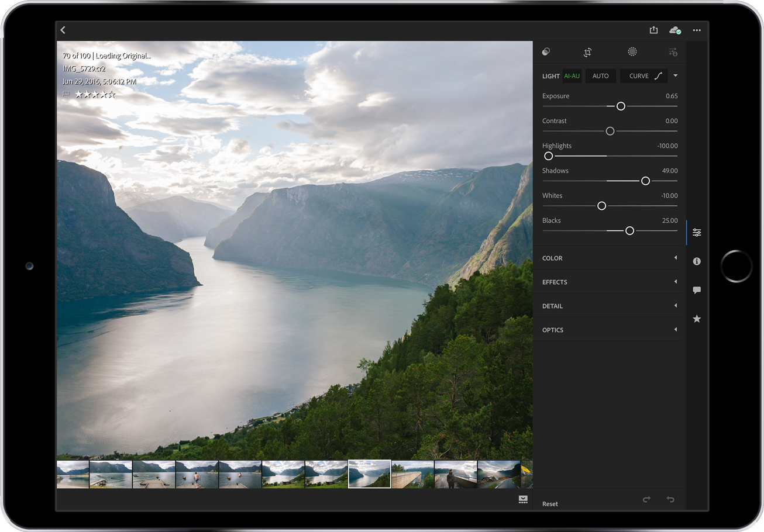Open the DETAIL section
This screenshot has height=532, width=764.
(608, 305)
